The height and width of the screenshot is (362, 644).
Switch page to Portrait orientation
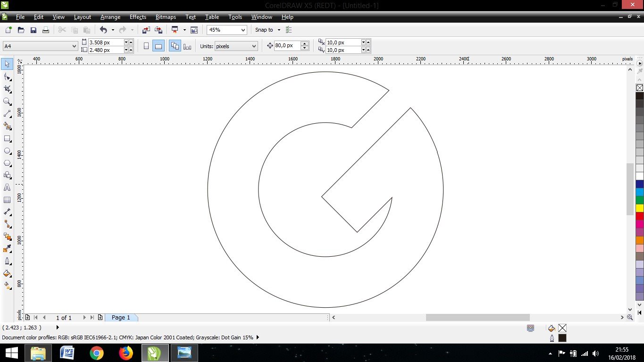pyautogui.click(x=146, y=46)
